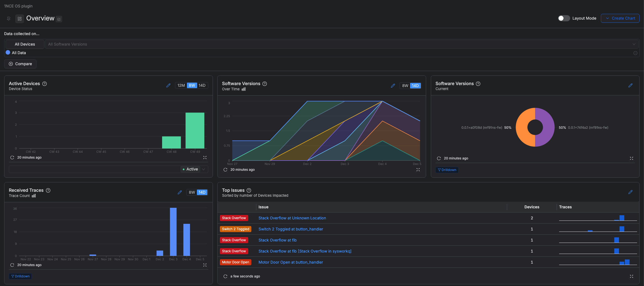Edit the Top Issues panel with pencil icon
Viewport: 644px width, 286px height.
click(x=630, y=192)
